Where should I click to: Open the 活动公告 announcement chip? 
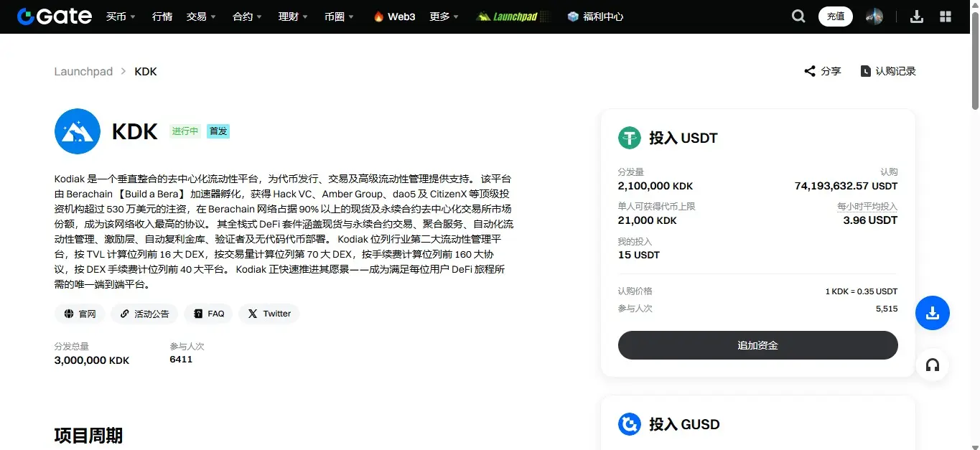[x=144, y=314]
